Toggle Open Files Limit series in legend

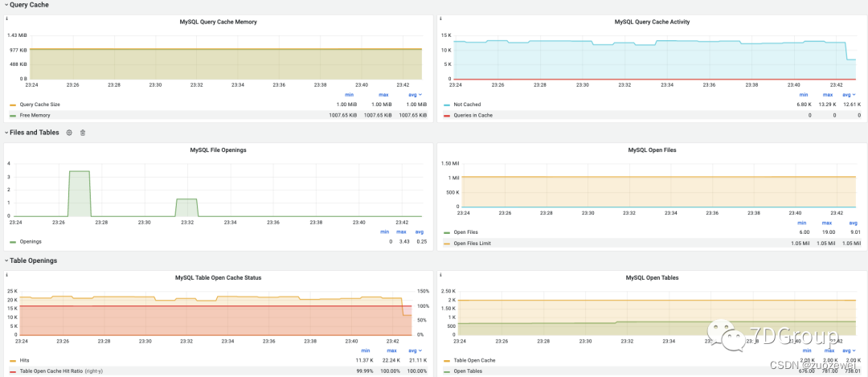(473, 243)
